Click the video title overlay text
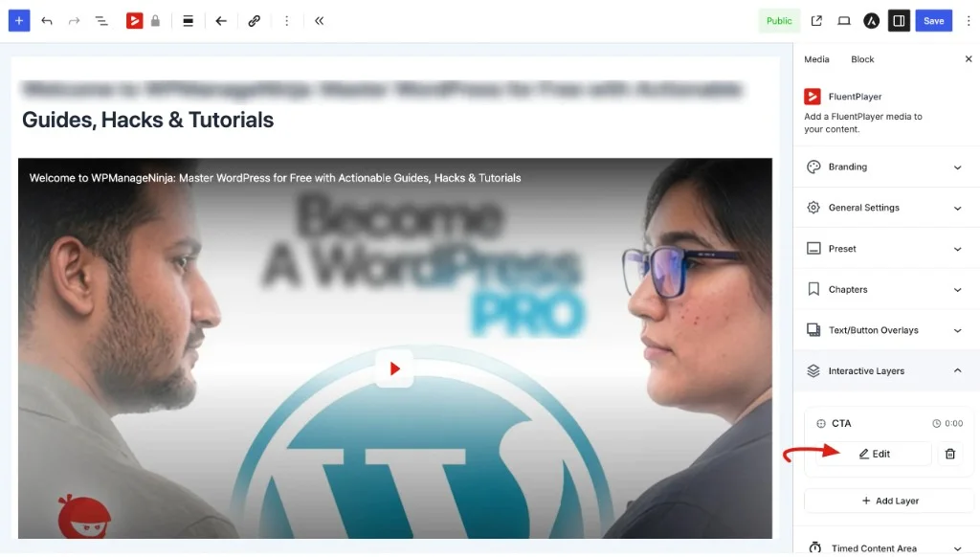 pos(275,178)
